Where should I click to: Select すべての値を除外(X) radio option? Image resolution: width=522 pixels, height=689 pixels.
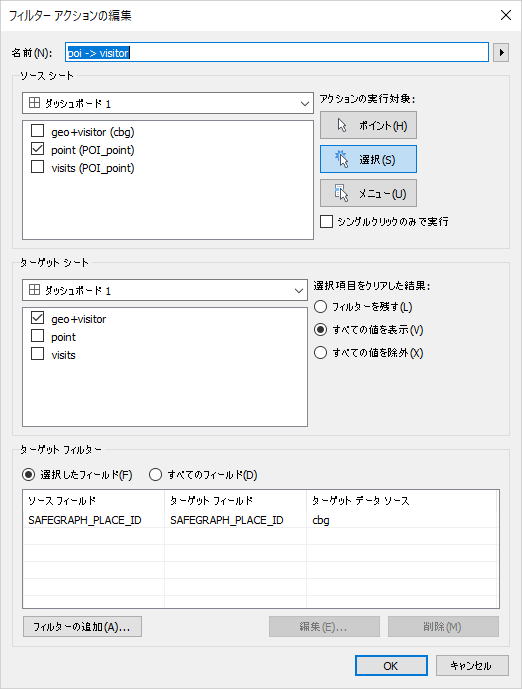(320, 352)
